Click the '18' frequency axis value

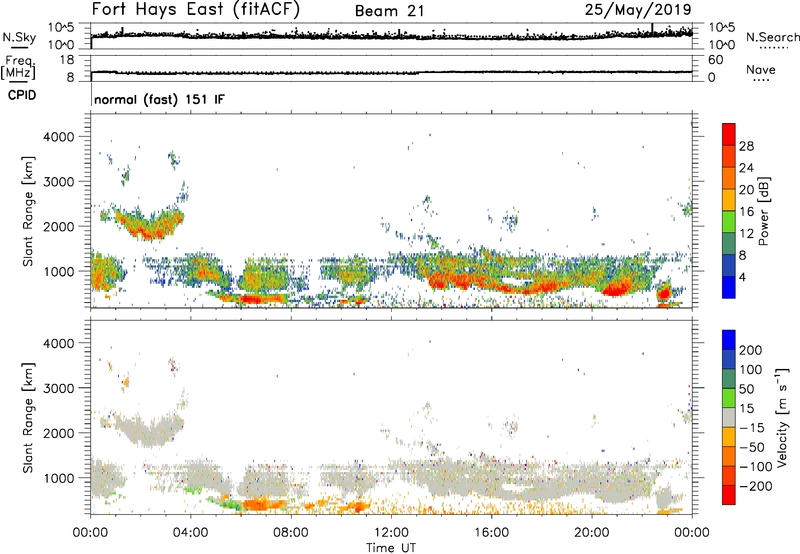[x=66, y=60]
